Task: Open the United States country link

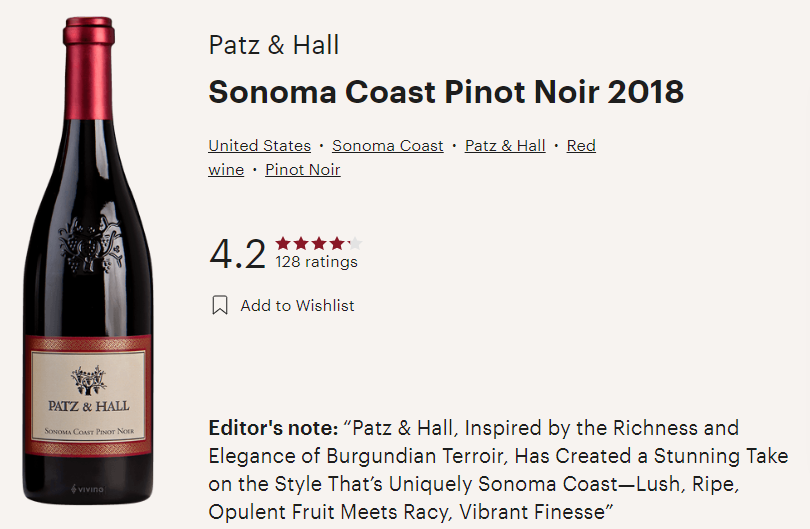Action: [259, 146]
